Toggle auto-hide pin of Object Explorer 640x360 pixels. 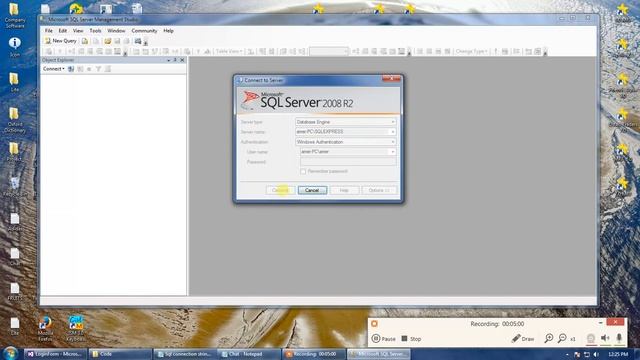176,60
